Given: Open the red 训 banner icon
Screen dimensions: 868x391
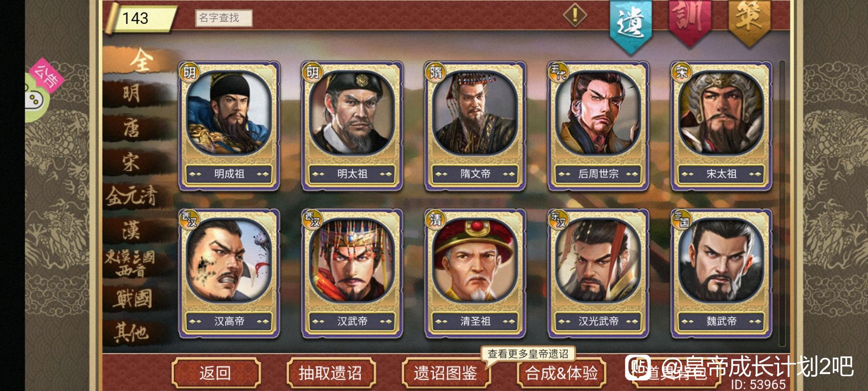Looking at the screenshot, I should tap(690, 22).
